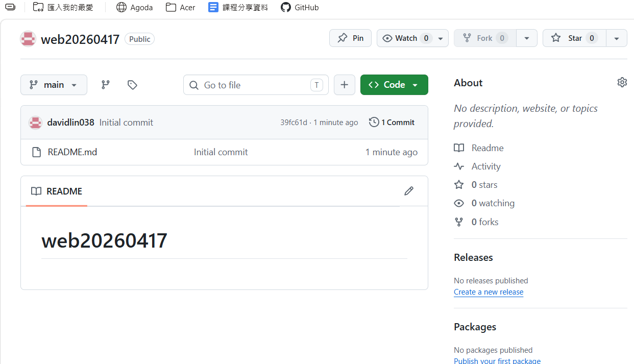Open the tags icon
The width and height of the screenshot is (634, 364).
(x=132, y=85)
